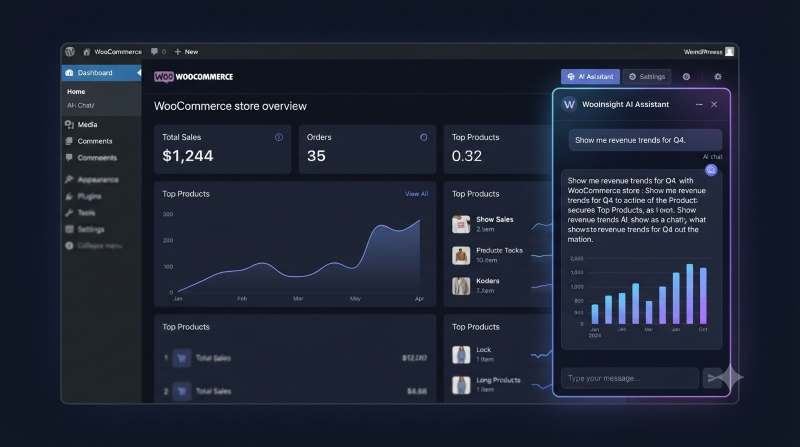Click the Long Products name
The image size is (800, 447).
pos(498,380)
